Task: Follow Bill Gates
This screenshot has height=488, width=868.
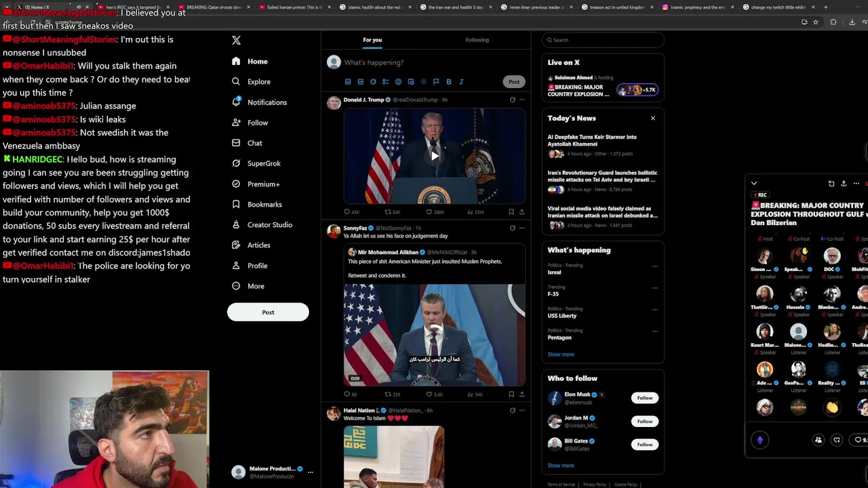Action: (645, 444)
